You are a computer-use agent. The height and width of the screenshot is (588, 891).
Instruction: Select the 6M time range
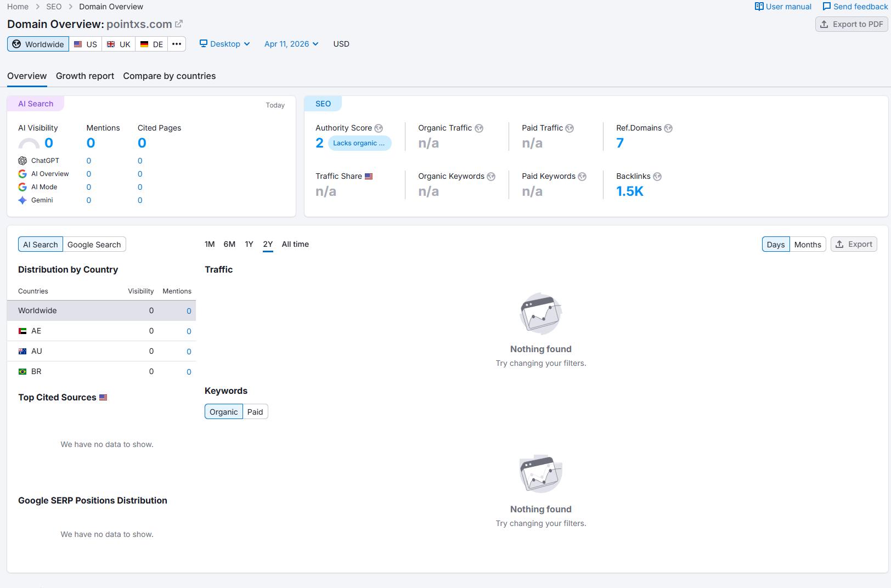point(229,244)
